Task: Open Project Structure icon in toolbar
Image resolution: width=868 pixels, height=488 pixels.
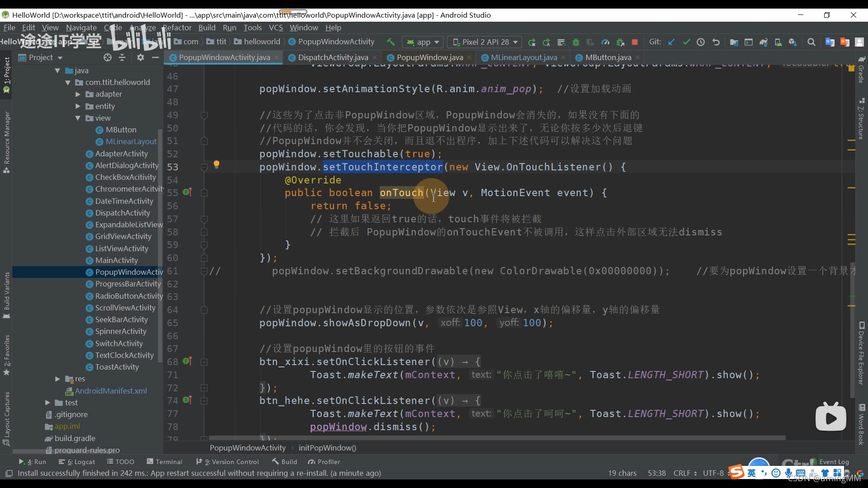Action: 734,42
